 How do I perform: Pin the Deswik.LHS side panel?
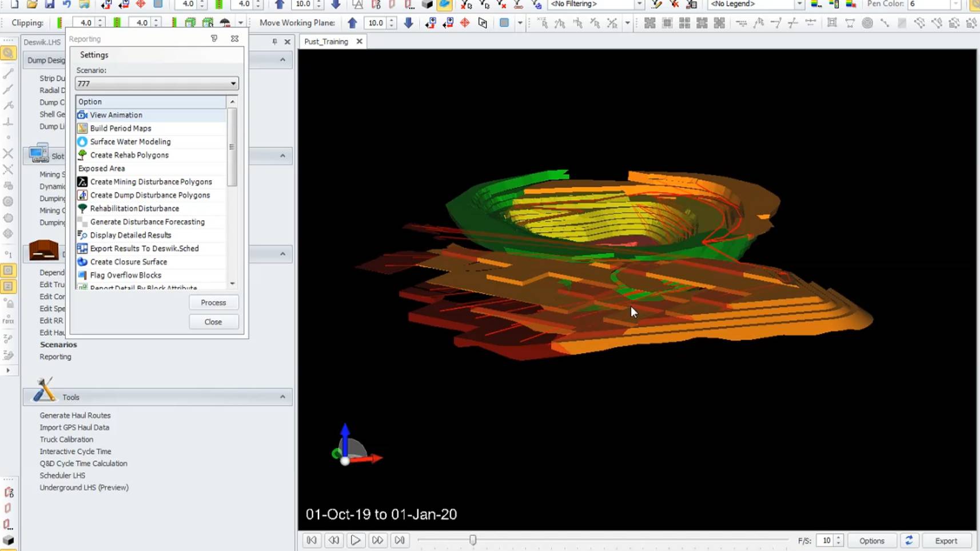274,42
